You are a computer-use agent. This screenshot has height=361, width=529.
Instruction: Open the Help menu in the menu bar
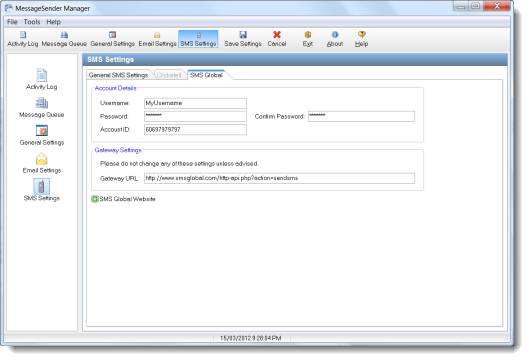tap(54, 22)
